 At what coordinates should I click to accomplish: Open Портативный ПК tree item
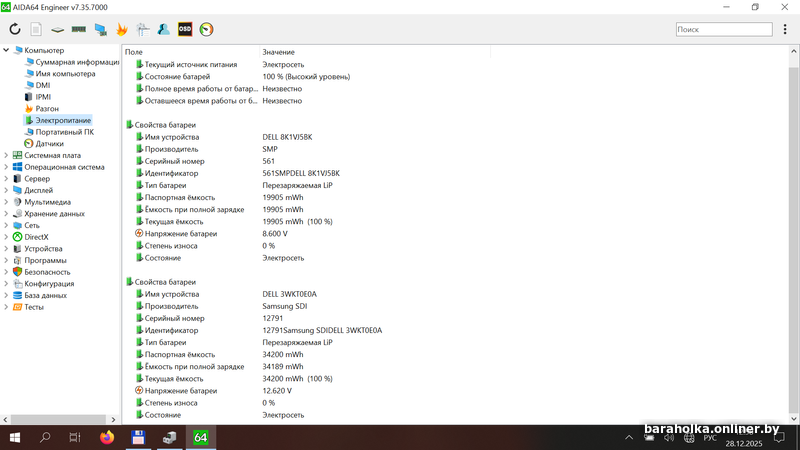click(64, 132)
